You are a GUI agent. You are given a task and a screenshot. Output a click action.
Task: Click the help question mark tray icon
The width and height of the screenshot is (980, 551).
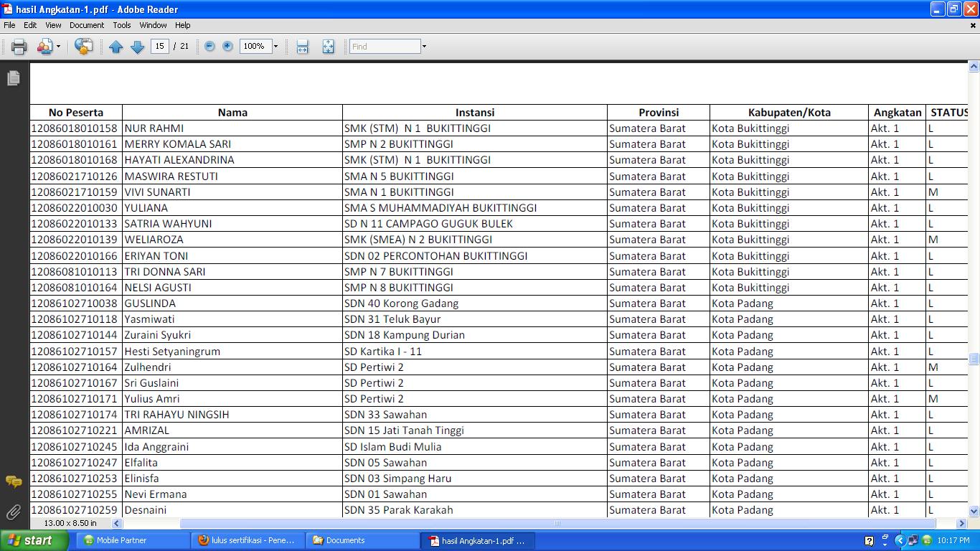click(x=870, y=541)
